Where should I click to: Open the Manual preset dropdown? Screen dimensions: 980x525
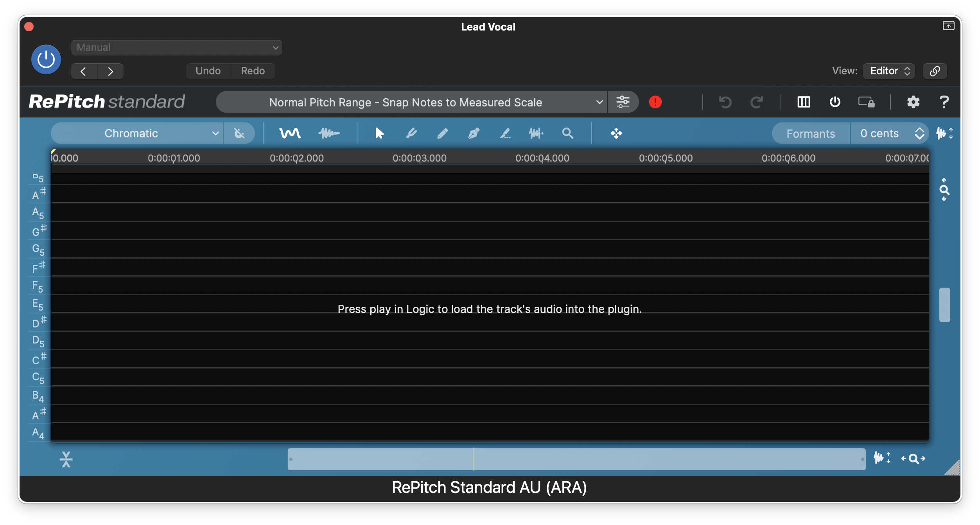click(x=176, y=48)
